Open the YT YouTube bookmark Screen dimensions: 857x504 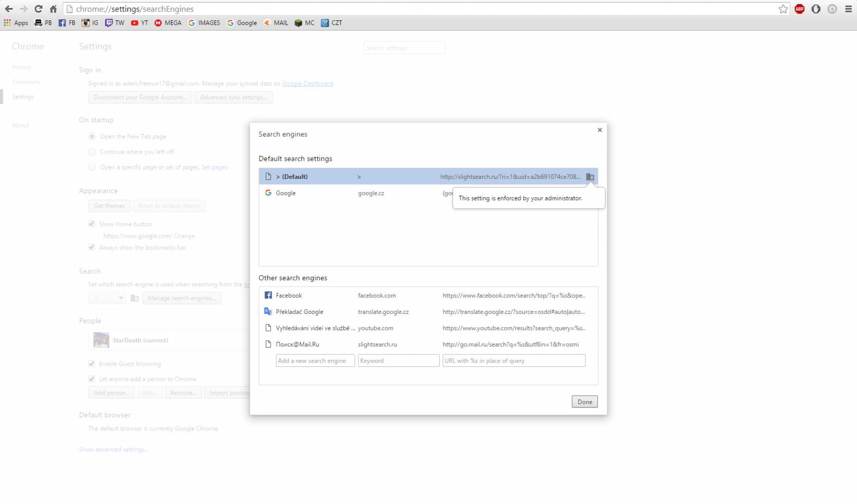(139, 23)
